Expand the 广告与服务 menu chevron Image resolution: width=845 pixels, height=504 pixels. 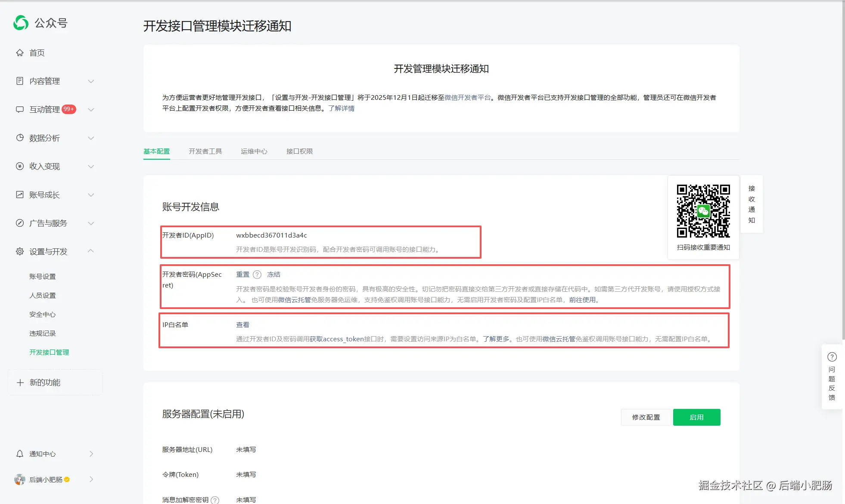pos(91,223)
